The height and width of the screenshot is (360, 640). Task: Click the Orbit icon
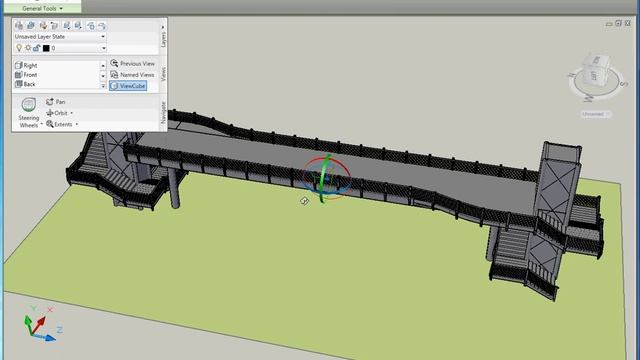[x=50, y=113]
